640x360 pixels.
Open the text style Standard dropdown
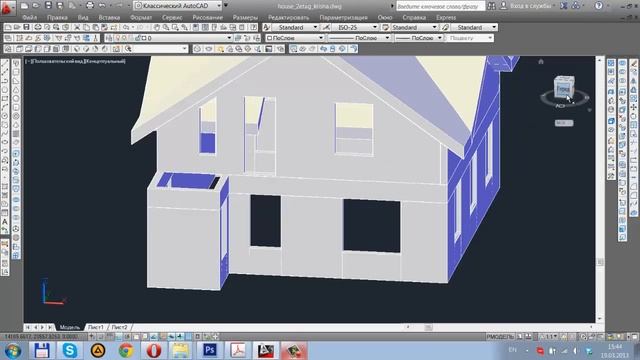(295, 27)
